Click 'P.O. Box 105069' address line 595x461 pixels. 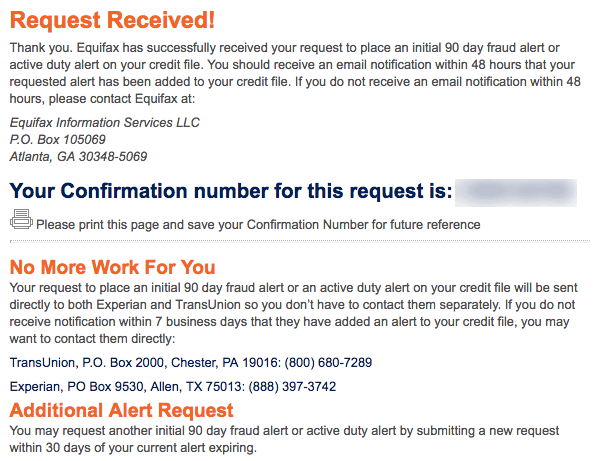(x=57, y=140)
